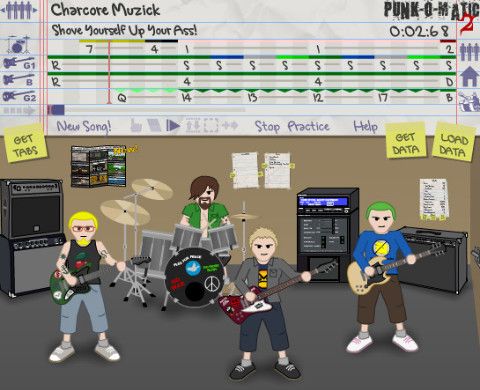
Task: Select drum pattern 7
Action: click(89, 49)
